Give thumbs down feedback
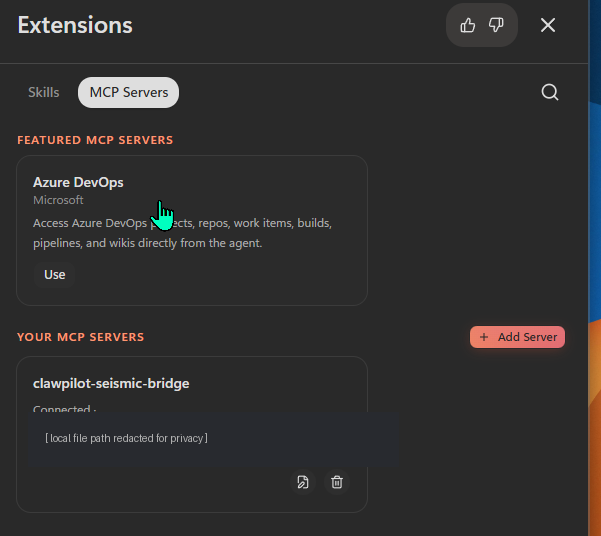The image size is (601, 536). (x=496, y=25)
